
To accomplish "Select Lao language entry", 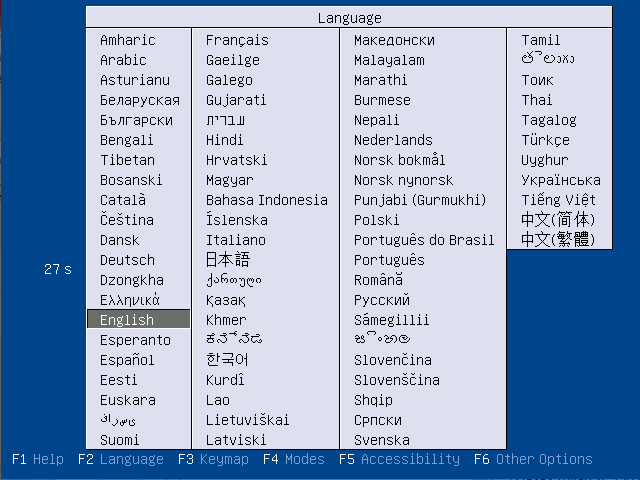I will (x=218, y=400).
